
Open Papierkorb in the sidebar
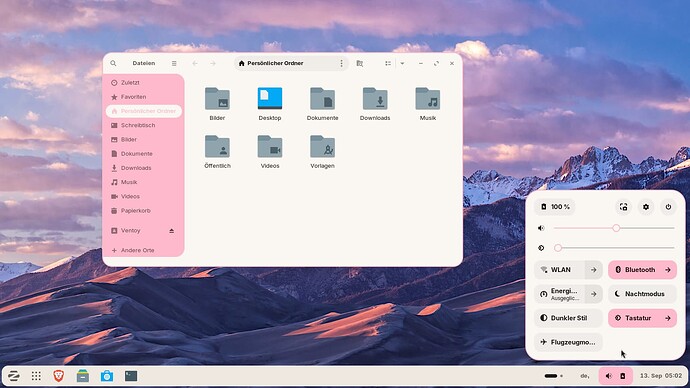point(143,211)
